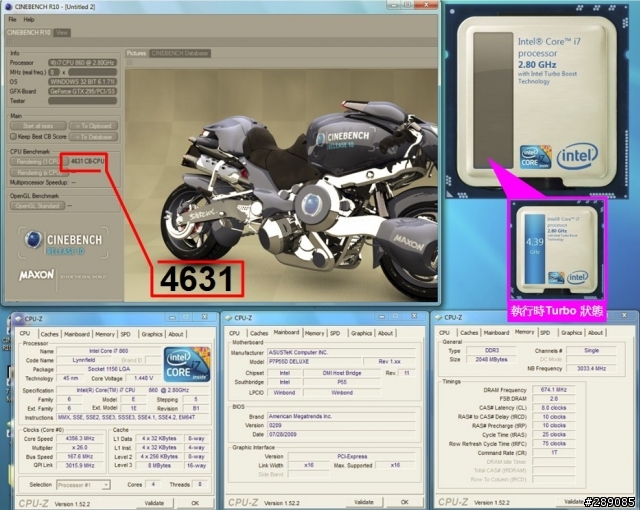Click OK in first CPU-Z window

pos(195,503)
